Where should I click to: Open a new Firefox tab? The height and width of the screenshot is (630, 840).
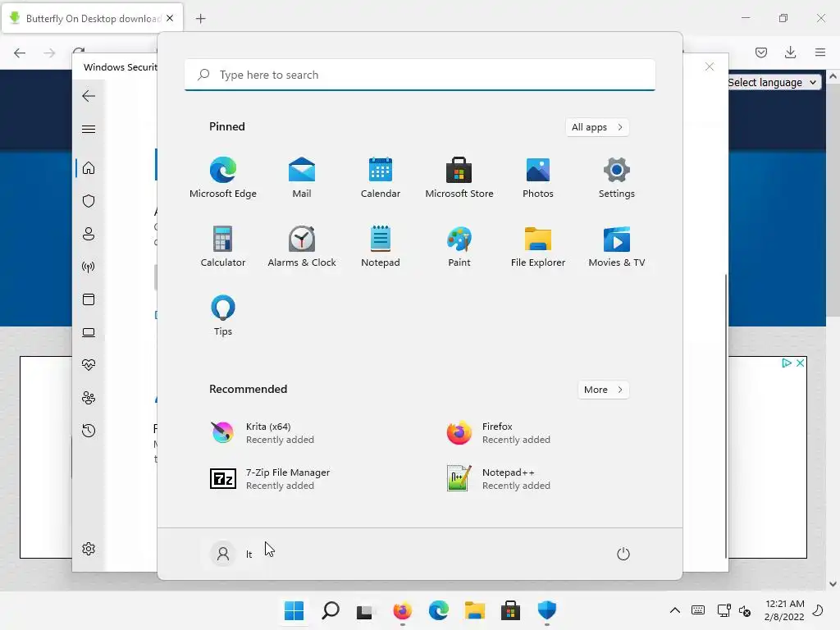tap(200, 19)
